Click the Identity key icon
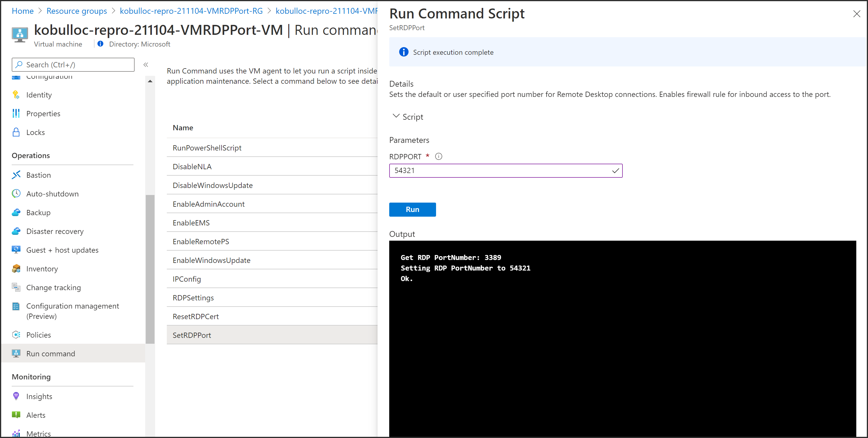 tap(16, 95)
